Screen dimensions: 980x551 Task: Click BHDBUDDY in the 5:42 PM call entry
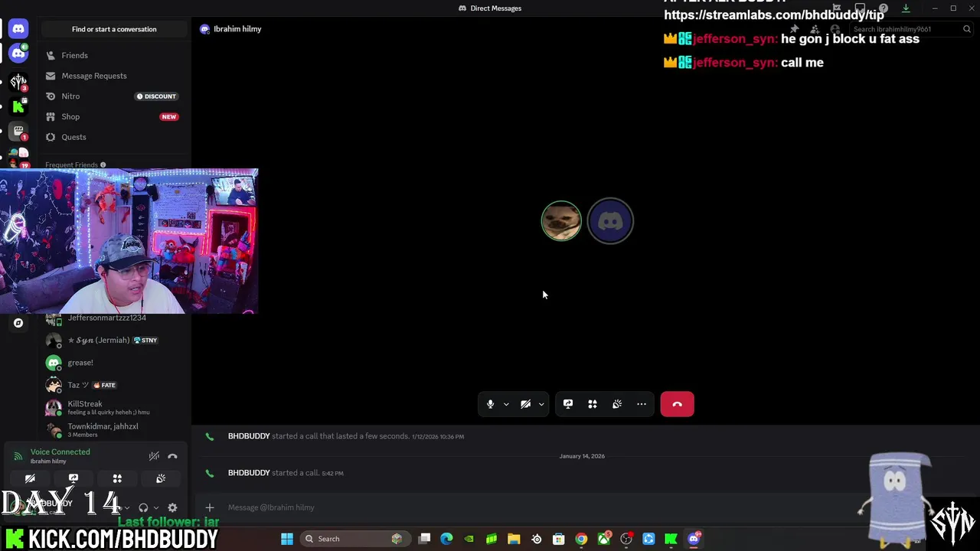pyautogui.click(x=249, y=473)
